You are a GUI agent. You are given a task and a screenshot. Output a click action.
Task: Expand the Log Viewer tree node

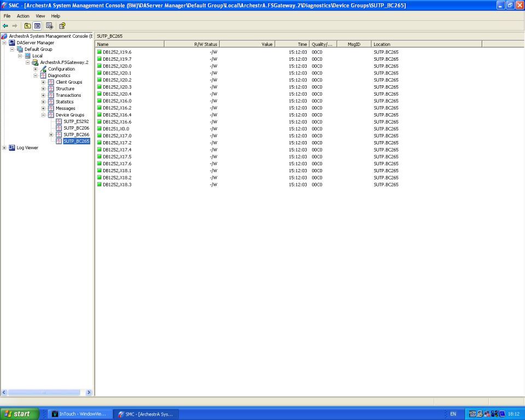pyautogui.click(x=4, y=148)
